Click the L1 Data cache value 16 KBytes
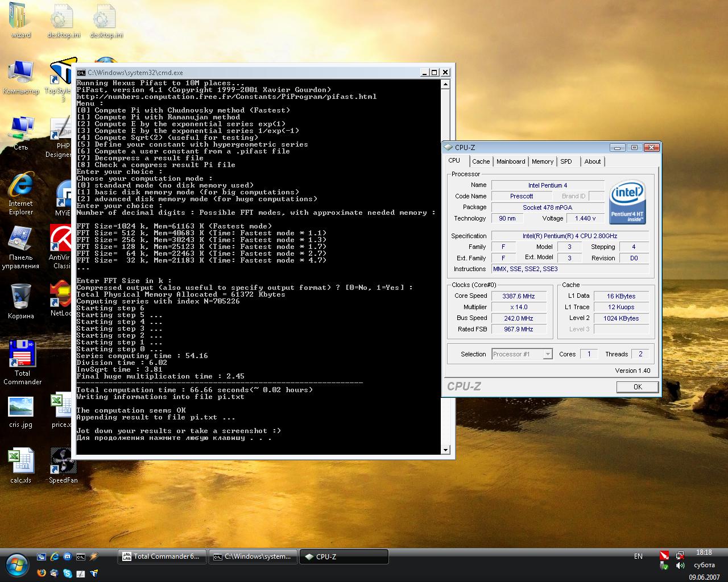Viewport: 728px width, 582px height. 621,296
